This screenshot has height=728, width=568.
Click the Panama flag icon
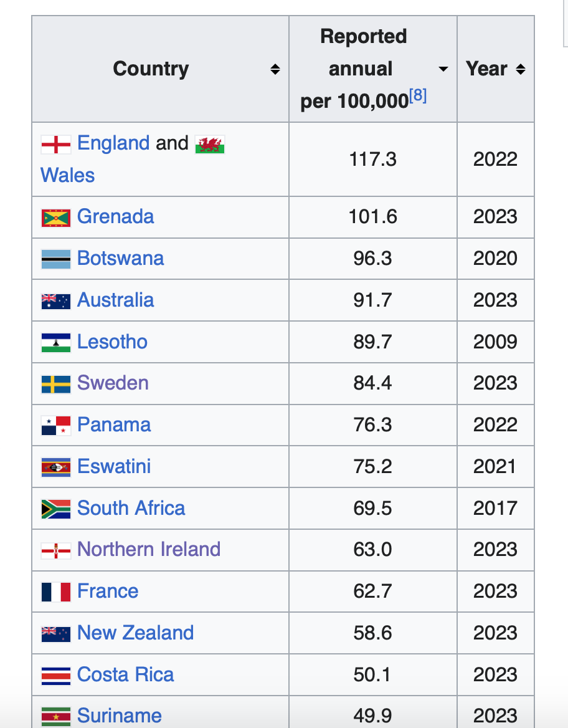pyautogui.click(x=56, y=426)
